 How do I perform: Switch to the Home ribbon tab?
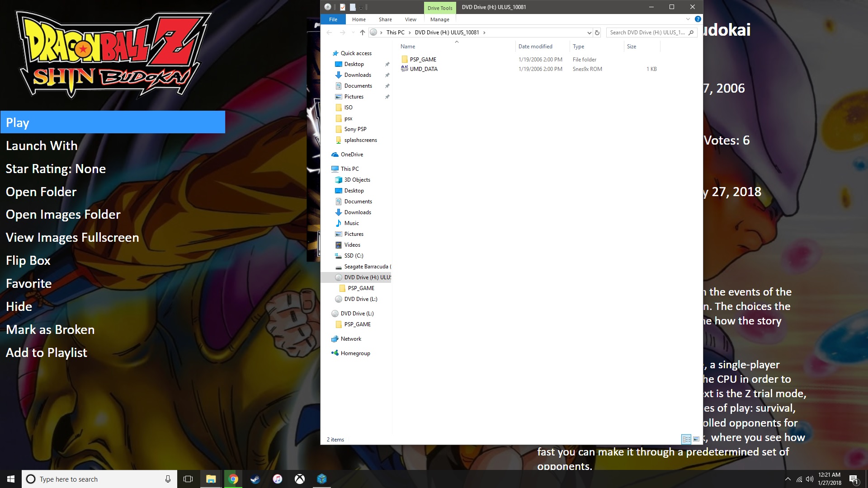coord(359,19)
